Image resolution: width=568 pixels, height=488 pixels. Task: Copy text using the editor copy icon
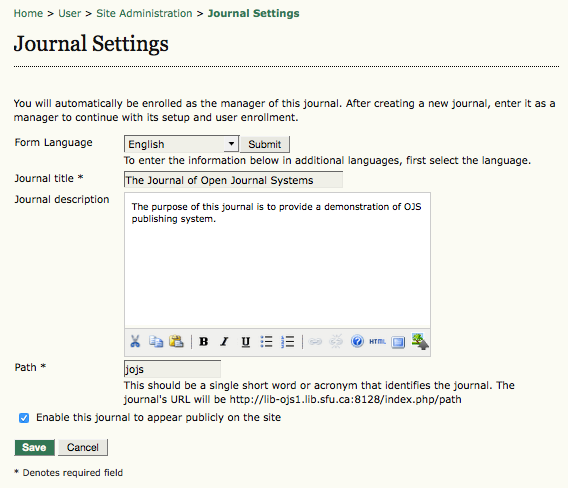[156, 341]
